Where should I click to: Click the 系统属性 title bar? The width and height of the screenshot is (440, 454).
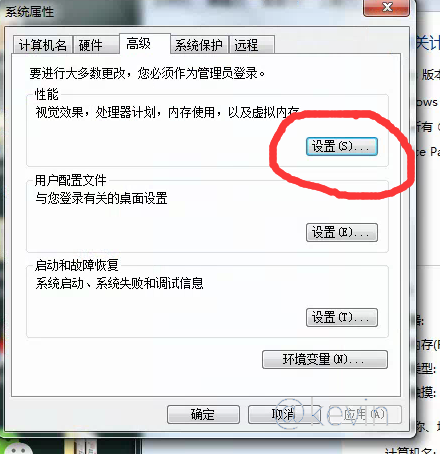183,12
